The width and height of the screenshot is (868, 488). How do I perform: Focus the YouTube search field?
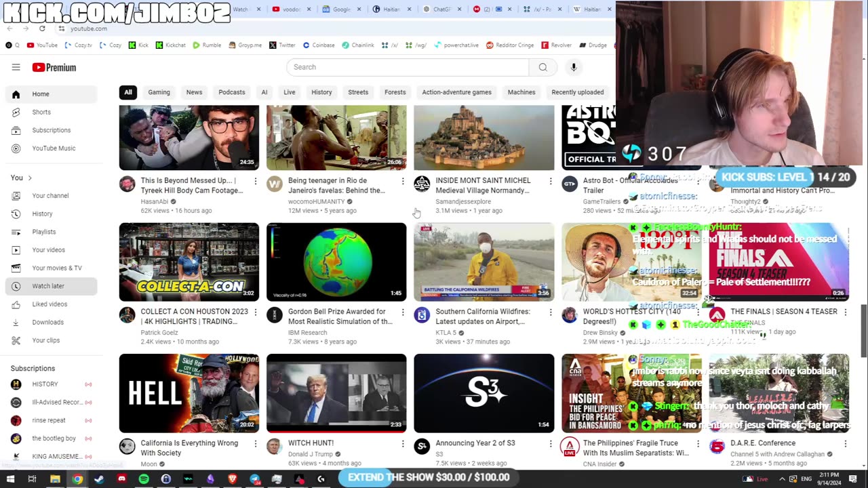(x=408, y=67)
